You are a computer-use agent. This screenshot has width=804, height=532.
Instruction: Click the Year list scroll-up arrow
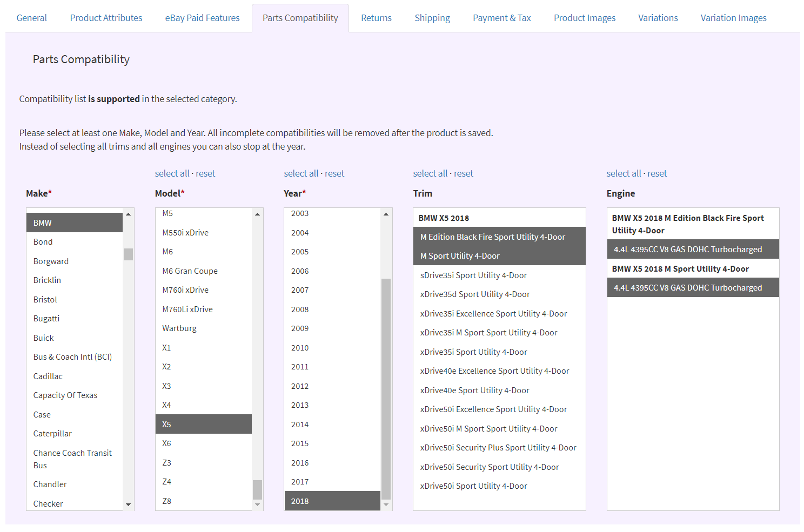coord(386,214)
